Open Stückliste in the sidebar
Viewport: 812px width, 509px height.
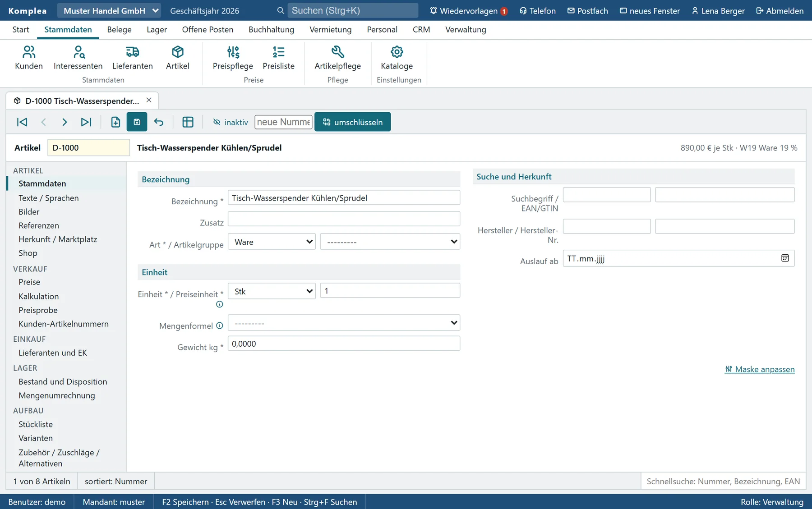coord(36,424)
